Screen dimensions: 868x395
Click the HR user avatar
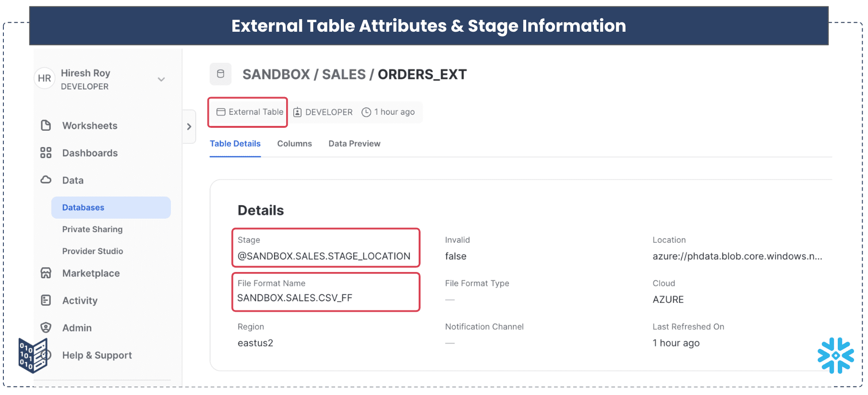click(x=44, y=78)
